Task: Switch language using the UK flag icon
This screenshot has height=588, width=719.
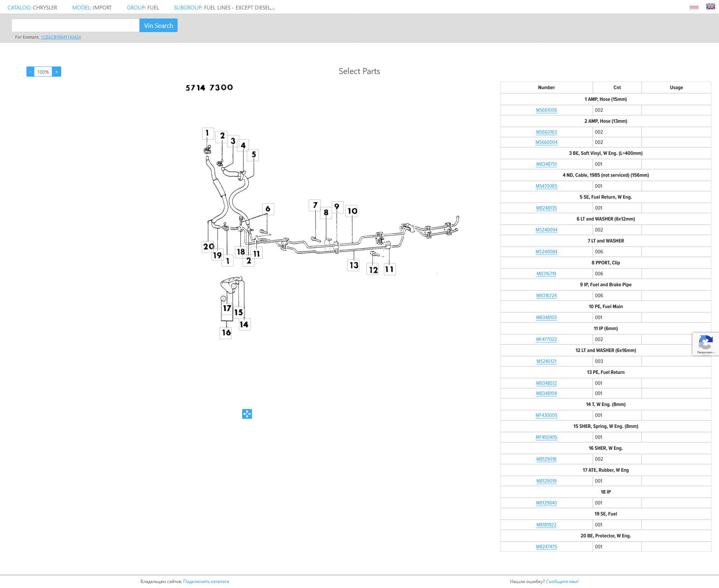Action: coord(710,7)
